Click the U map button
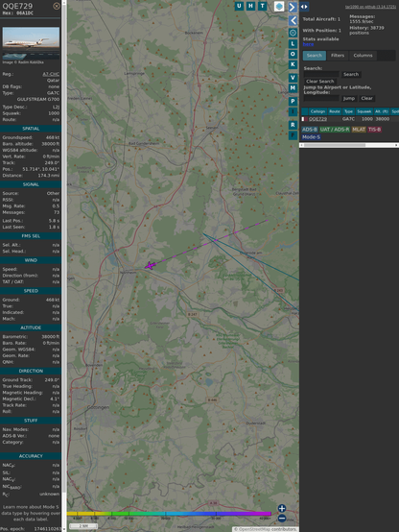The width and height of the screenshot is (399, 532). tap(239, 6)
